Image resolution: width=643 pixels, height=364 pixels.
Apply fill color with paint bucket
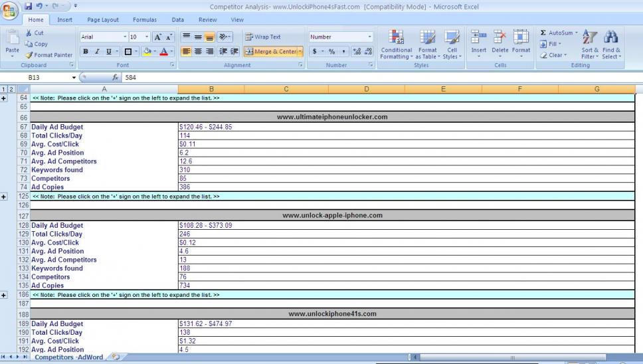pos(147,52)
